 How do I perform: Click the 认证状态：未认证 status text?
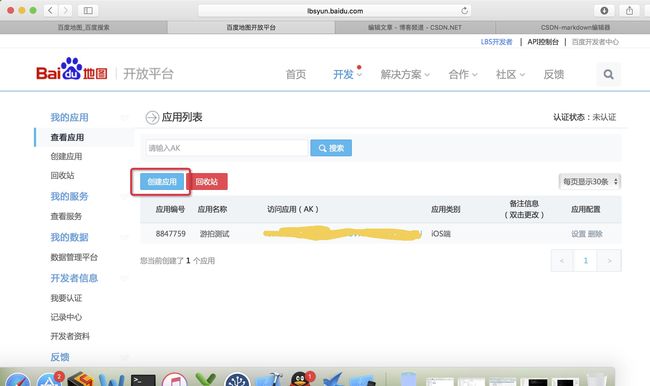(x=585, y=117)
